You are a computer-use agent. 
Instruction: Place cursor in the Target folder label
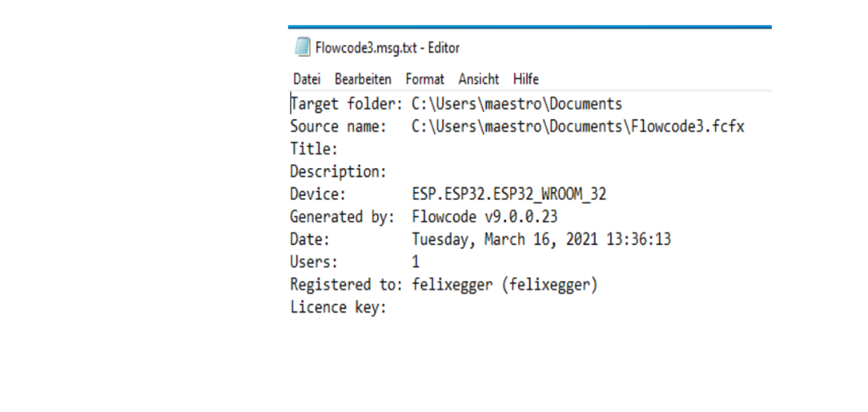coord(346,104)
